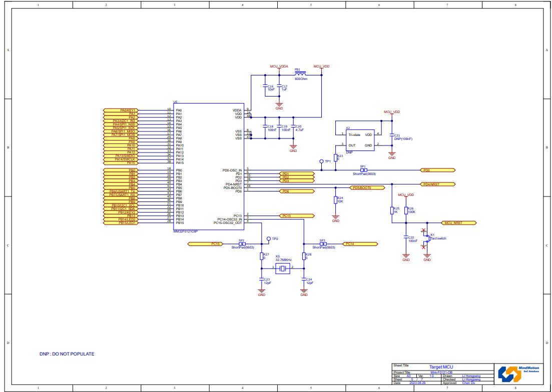Click the K1 tact switch symbol
This screenshot has height=392, width=552.
426,238
